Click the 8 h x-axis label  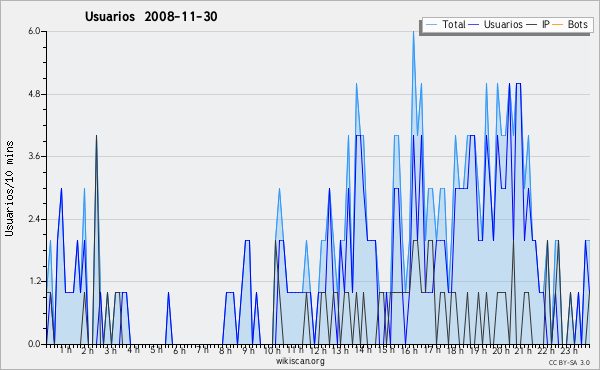(225, 350)
